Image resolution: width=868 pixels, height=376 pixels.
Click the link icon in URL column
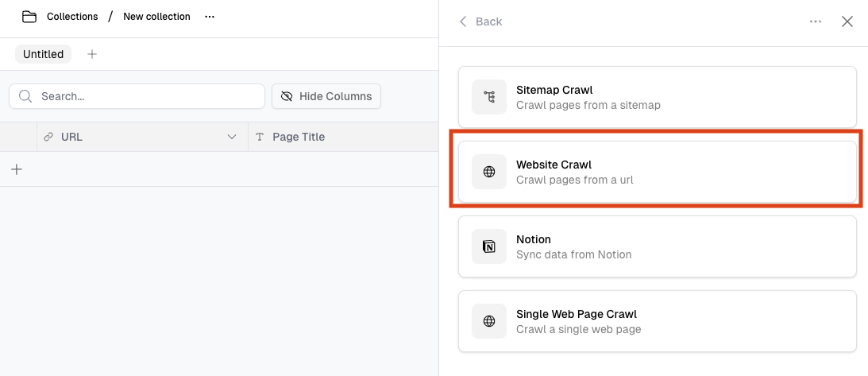tap(48, 137)
